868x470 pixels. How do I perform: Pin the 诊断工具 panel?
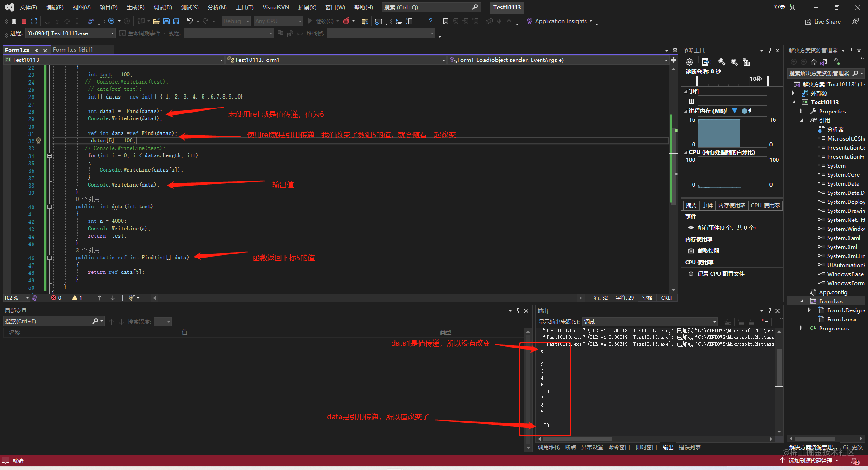770,50
